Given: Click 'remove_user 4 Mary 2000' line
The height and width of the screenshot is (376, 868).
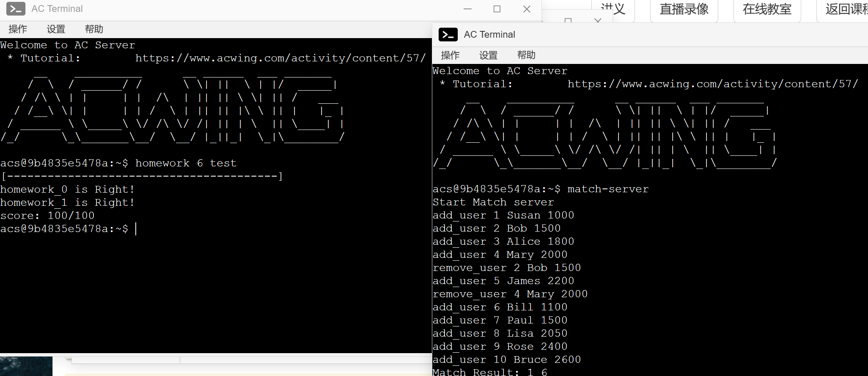Looking at the screenshot, I should click(510, 294).
